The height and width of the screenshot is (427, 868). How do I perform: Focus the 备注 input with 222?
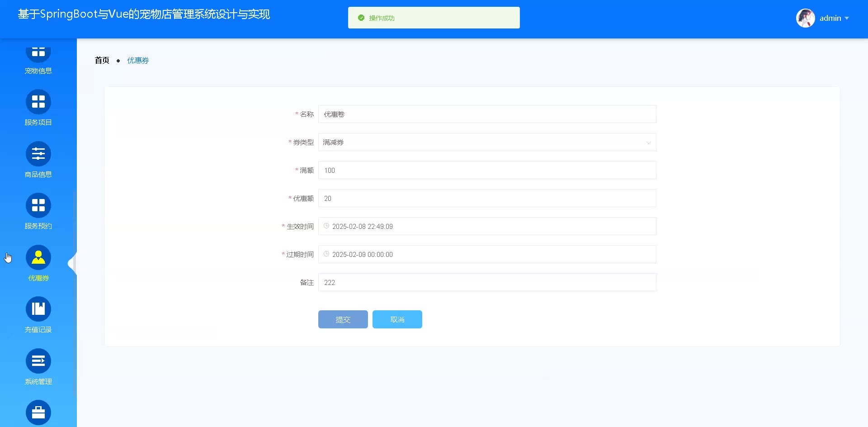[487, 282]
